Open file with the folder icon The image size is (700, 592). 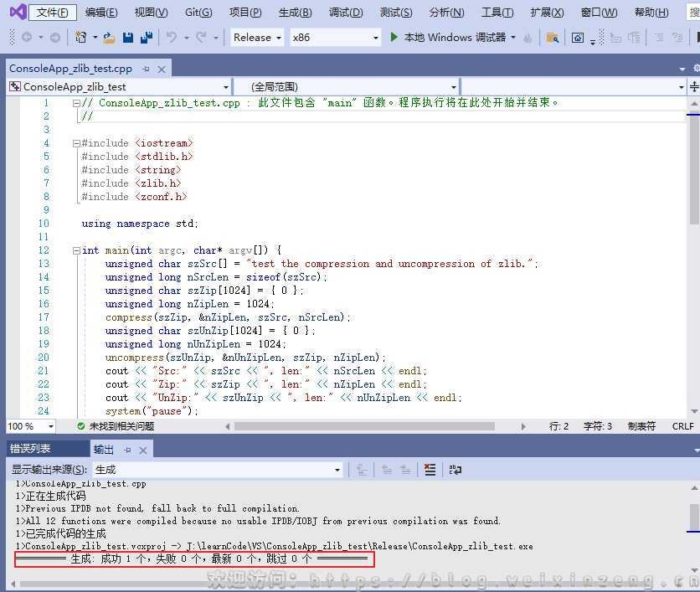coord(109,38)
